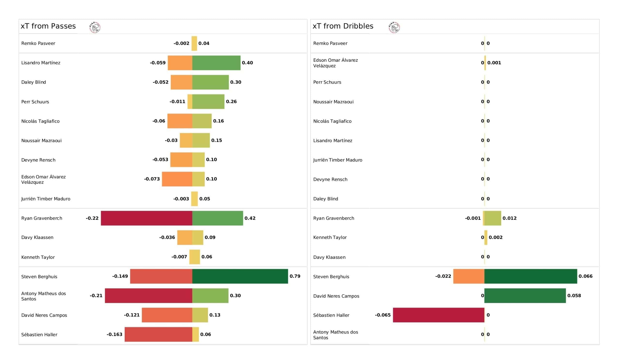Click Sébastien Haller's red -0.065 dribbles bar
The height and width of the screenshot is (364, 620).
439,315
